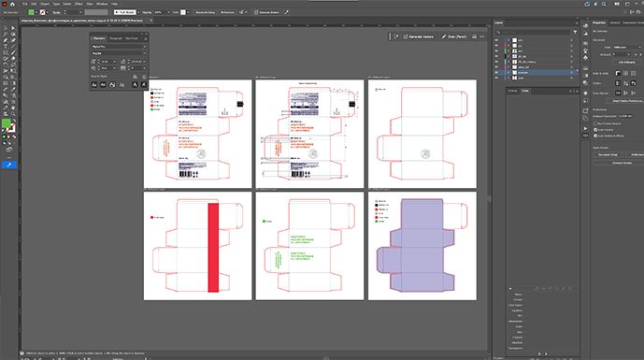This screenshot has width=644, height=360.
Task: Select the Magic Wand tool
Action: point(6,34)
